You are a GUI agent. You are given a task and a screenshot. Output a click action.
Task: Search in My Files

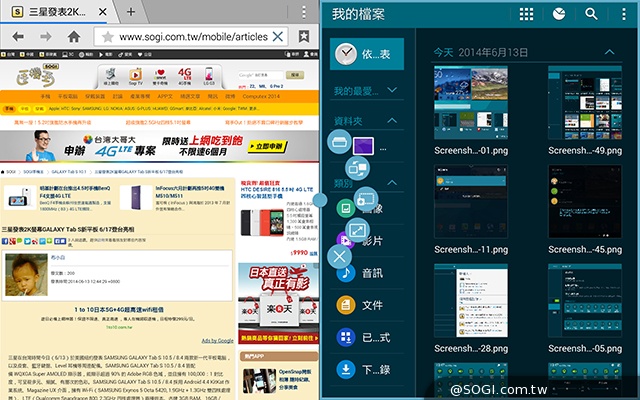591,14
